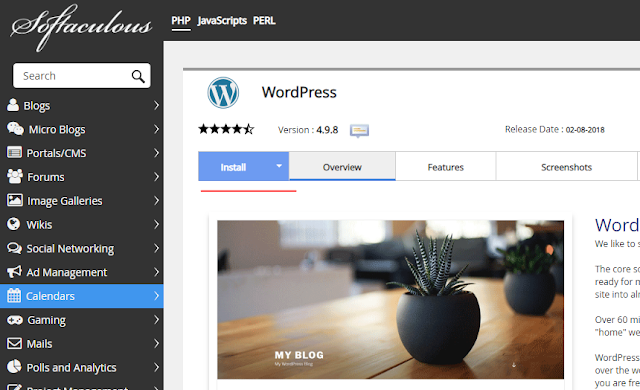This screenshot has width=640, height=390.
Task: Click the Micro Blogs chat bubbles icon
Action: (x=15, y=129)
